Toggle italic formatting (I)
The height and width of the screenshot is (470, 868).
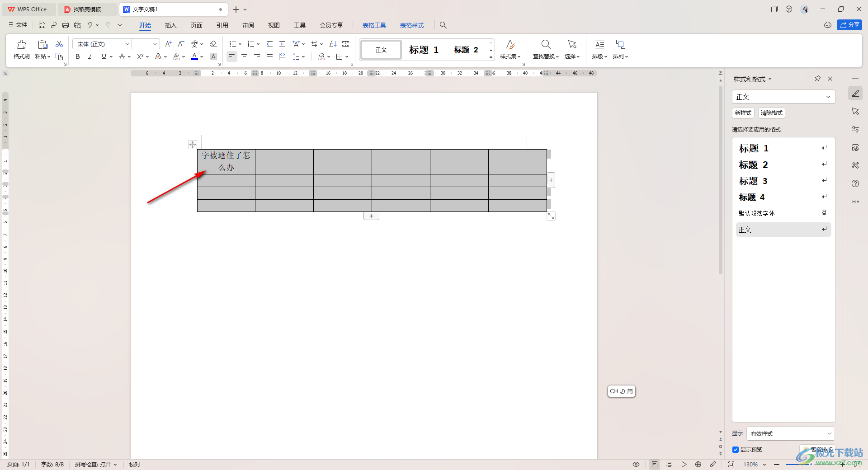[90, 56]
